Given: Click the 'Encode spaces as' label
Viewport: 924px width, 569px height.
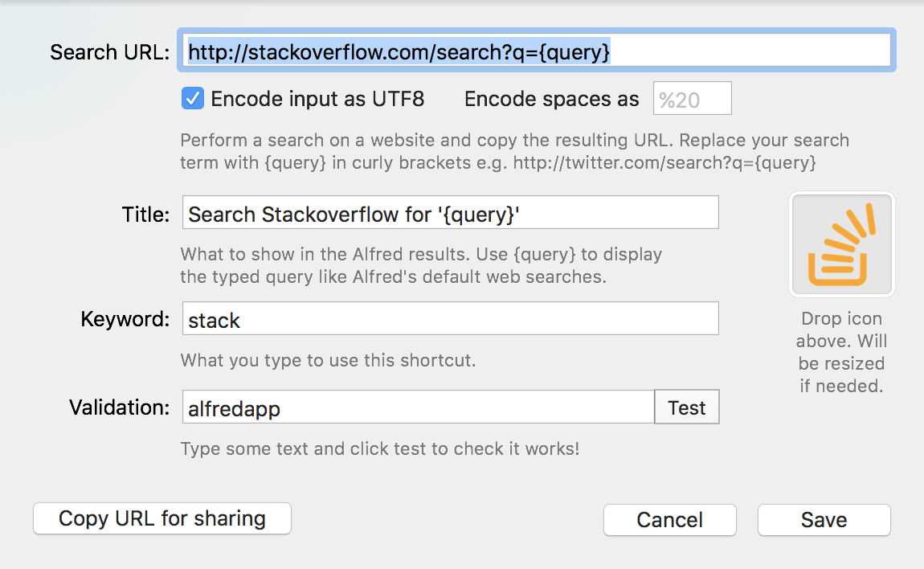Looking at the screenshot, I should click(551, 99).
